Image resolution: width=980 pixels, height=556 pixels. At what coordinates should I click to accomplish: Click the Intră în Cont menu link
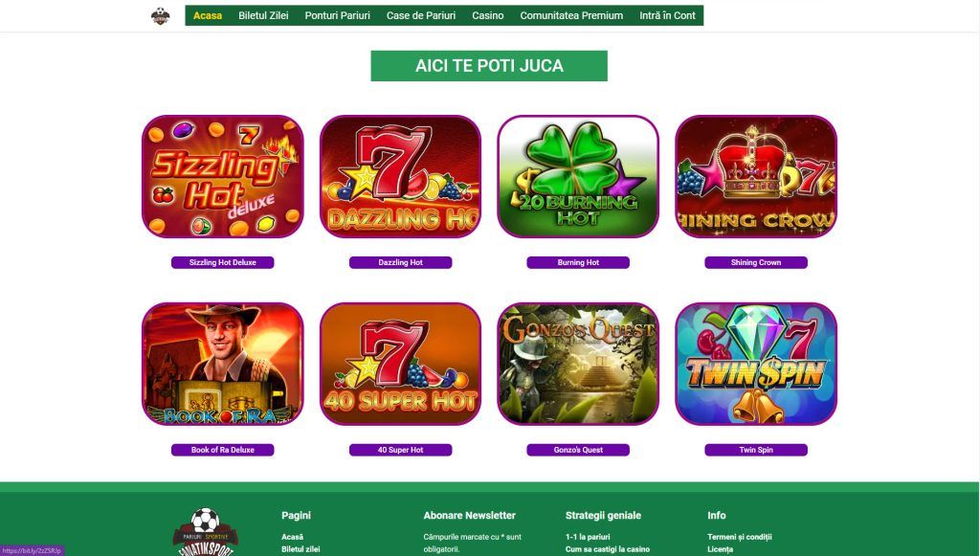667,15
